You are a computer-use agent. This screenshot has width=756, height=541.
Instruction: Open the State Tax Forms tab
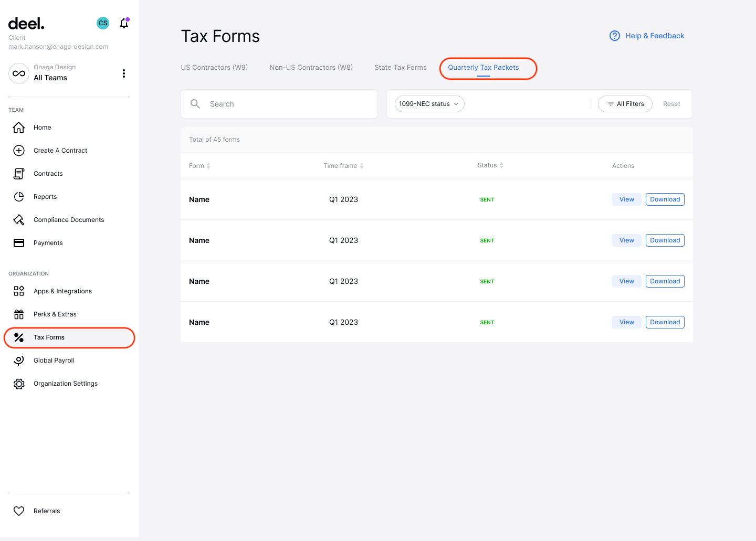400,67
